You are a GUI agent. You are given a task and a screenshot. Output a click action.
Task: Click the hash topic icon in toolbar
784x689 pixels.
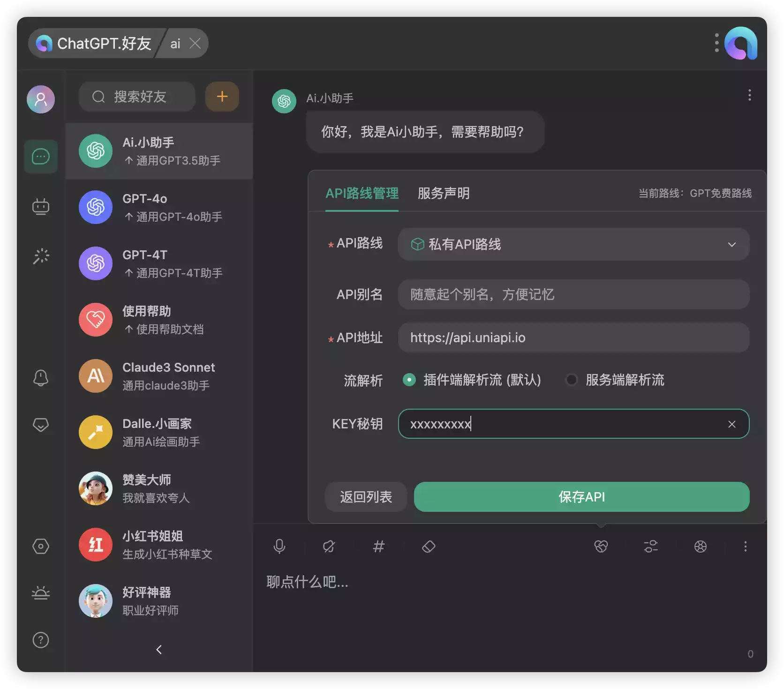[379, 547]
